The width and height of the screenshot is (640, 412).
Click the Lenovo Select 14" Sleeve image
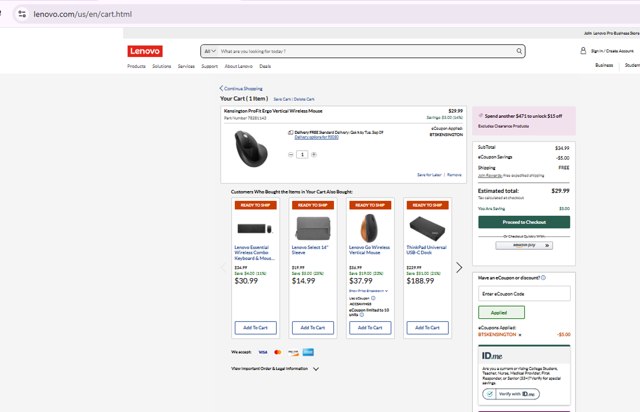(313, 228)
